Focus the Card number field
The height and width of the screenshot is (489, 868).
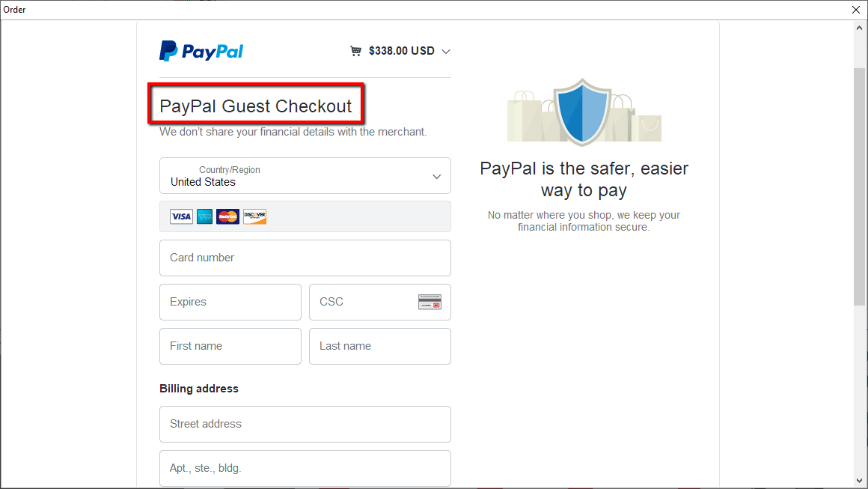(305, 258)
